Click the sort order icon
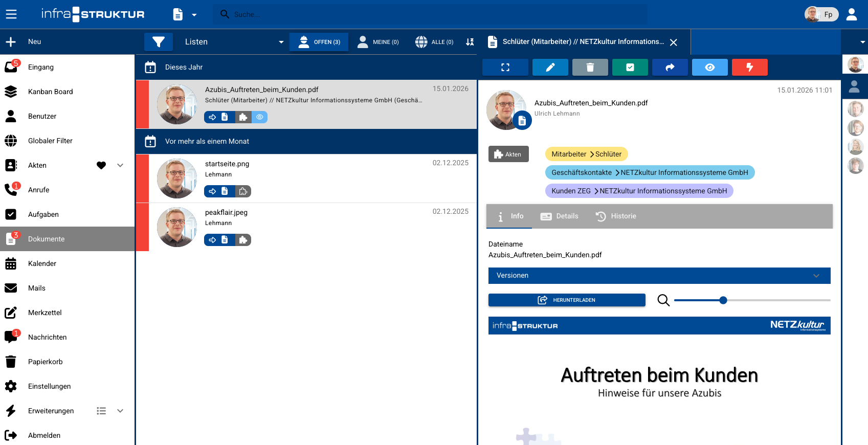 [470, 42]
